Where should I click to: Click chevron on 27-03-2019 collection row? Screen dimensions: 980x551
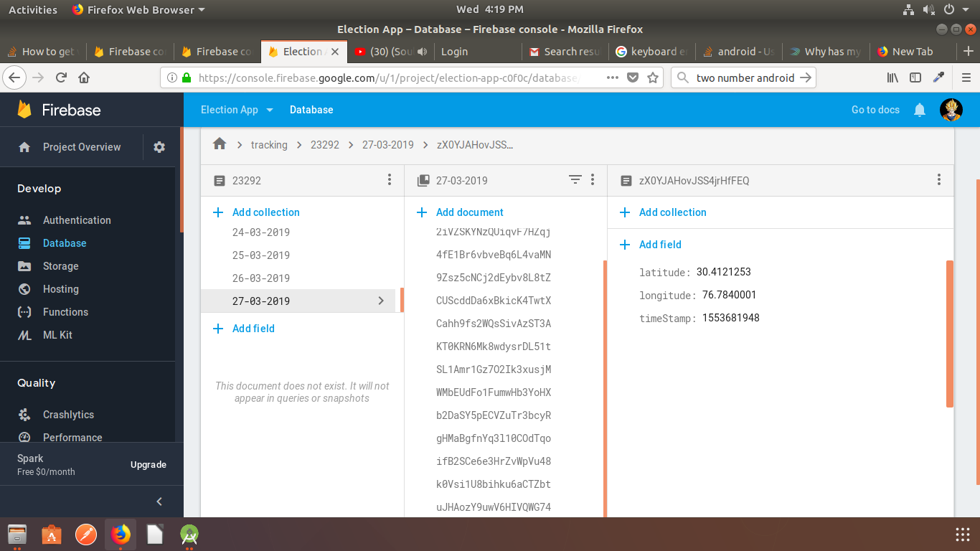(381, 301)
